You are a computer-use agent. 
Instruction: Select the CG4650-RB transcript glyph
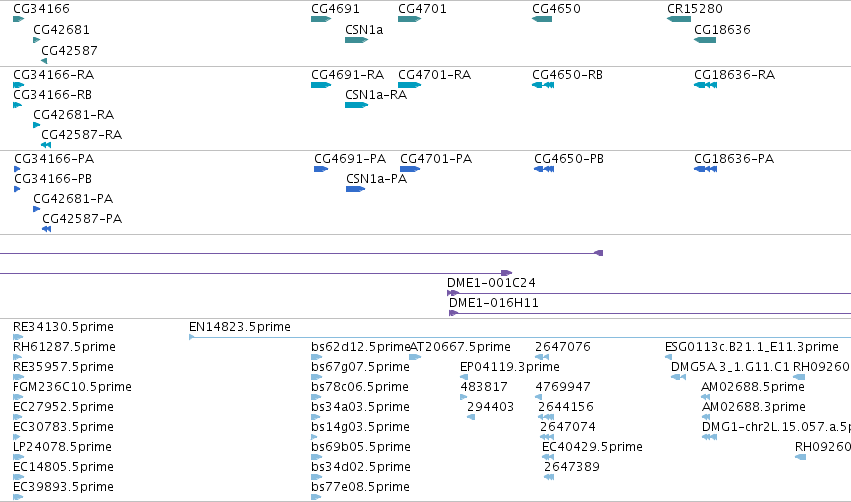coord(543,85)
